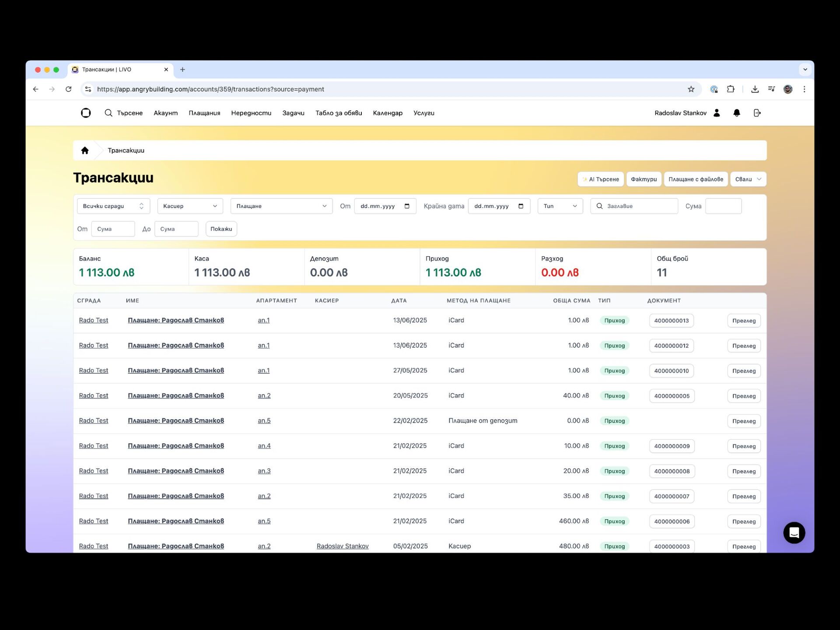Click the Фактури button
Screen dimensions: 840x630
tap(644, 179)
